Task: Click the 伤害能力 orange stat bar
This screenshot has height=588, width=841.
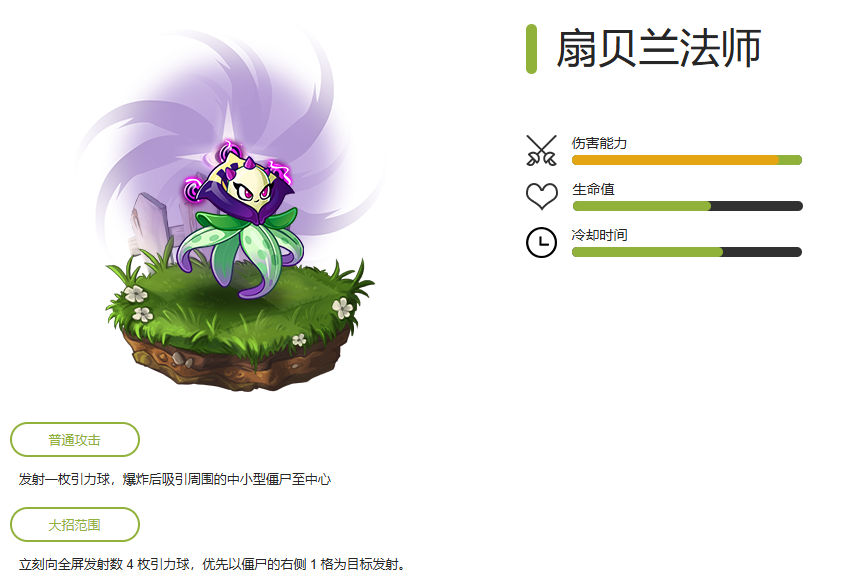Action: pyautogui.click(x=687, y=160)
